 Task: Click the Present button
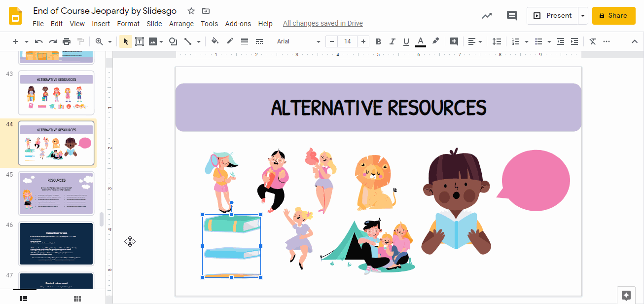point(553,15)
